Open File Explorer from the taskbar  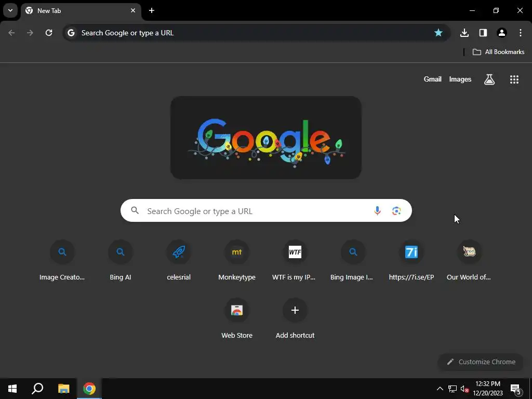click(x=63, y=389)
